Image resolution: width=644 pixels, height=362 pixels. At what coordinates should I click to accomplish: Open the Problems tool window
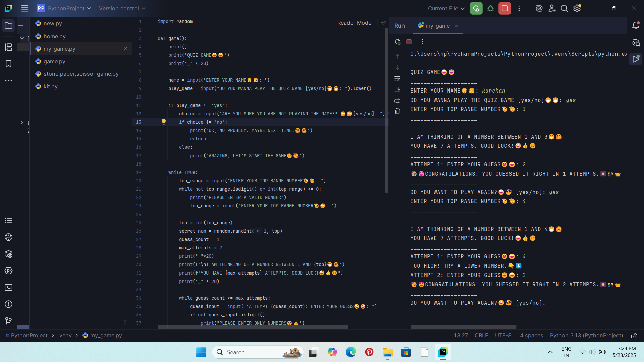click(x=8, y=304)
